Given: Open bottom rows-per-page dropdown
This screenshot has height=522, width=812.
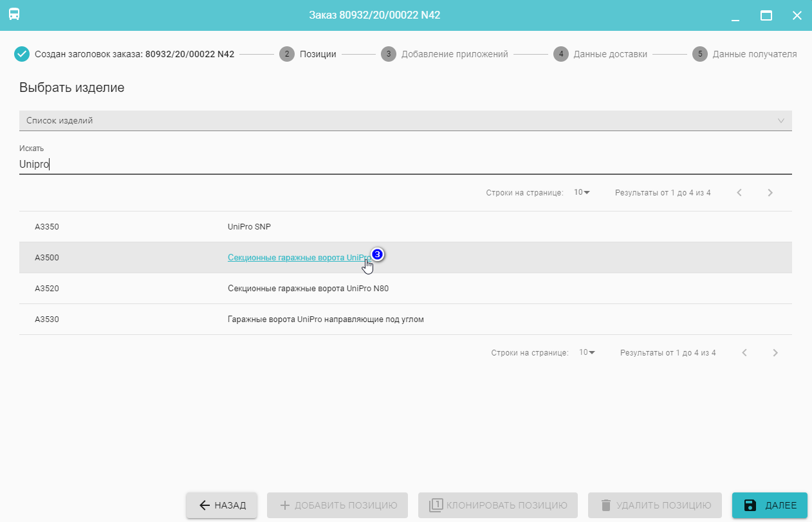Looking at the screenshot, I should (587, 352).
